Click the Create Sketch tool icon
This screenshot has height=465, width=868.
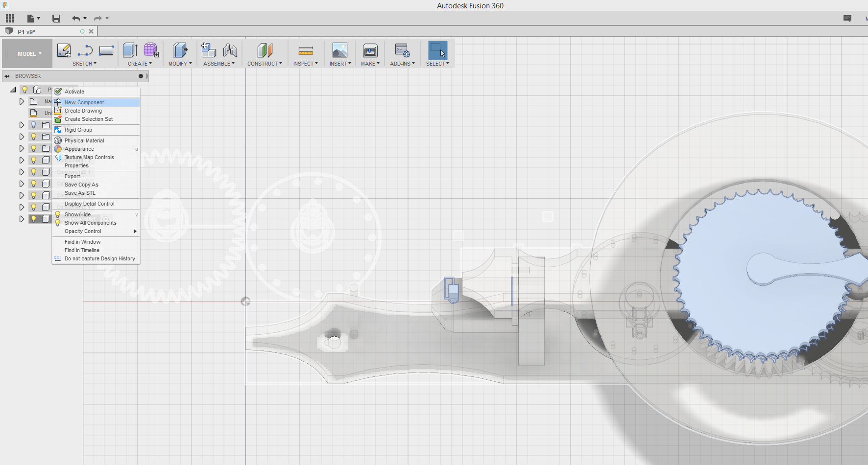pos(64,50)
